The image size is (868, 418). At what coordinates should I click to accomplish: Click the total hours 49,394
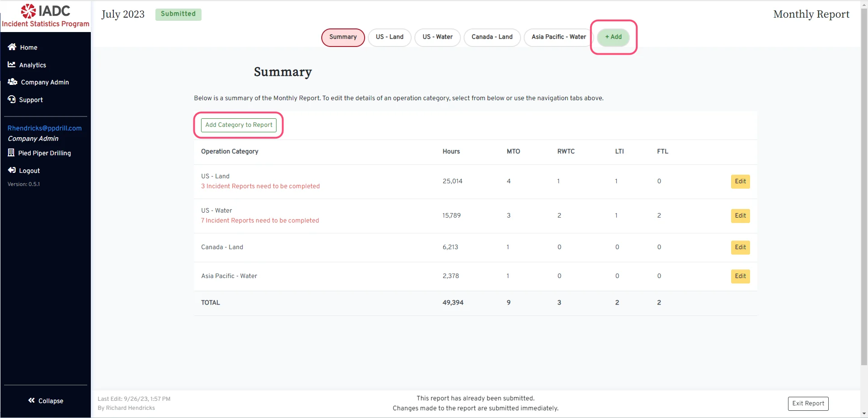(453, 303)
